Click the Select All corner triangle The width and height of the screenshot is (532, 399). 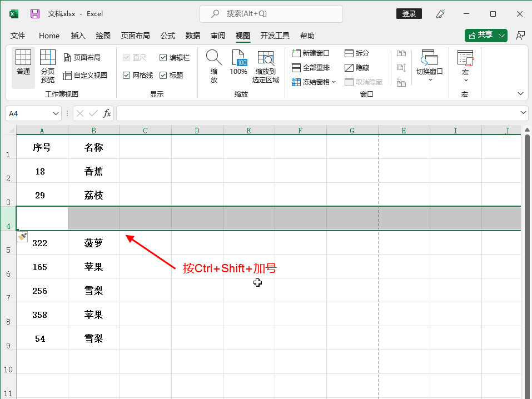click(12, 130)
